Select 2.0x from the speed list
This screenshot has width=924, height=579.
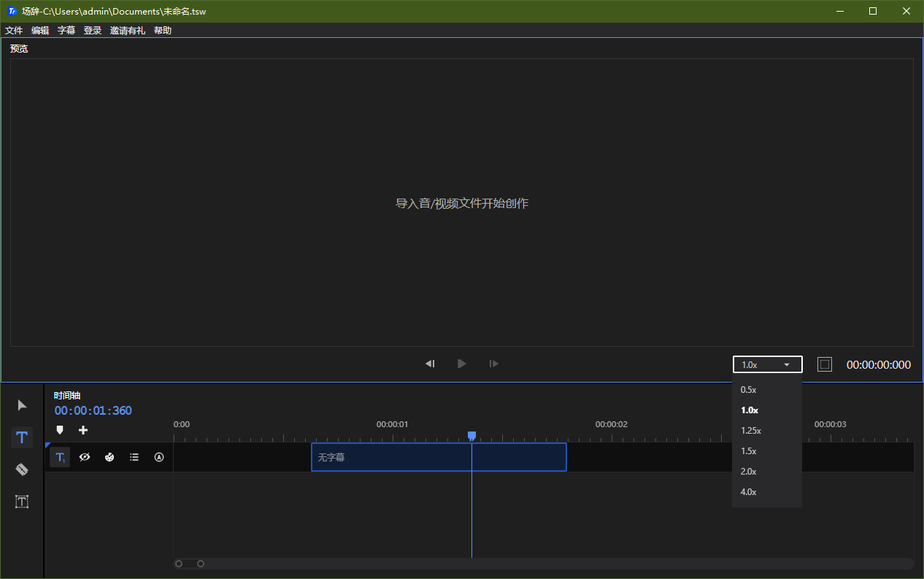pyautogui.click(x=748, y=471)
